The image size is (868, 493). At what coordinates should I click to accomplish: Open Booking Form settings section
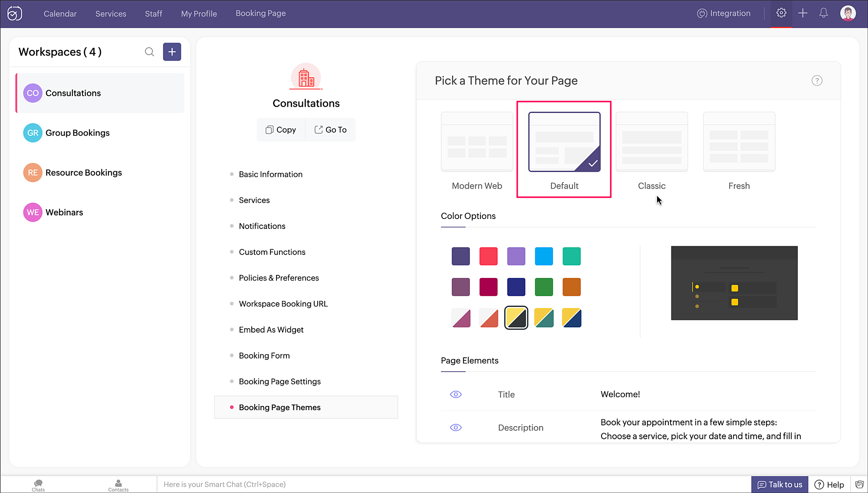coord(264,356)
